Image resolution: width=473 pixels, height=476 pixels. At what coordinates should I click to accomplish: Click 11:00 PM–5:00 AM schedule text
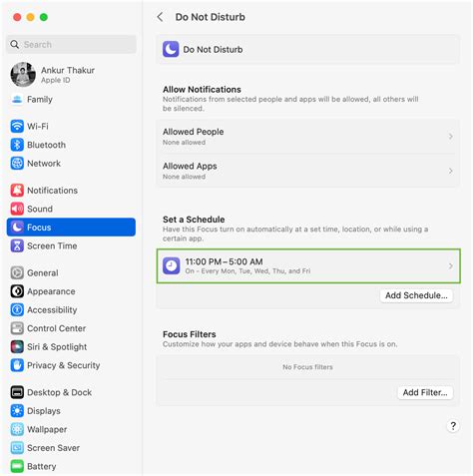click(224, 261)
